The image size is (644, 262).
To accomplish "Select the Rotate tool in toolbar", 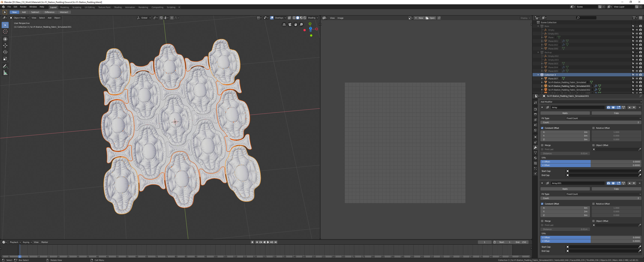I will point(5,52).
